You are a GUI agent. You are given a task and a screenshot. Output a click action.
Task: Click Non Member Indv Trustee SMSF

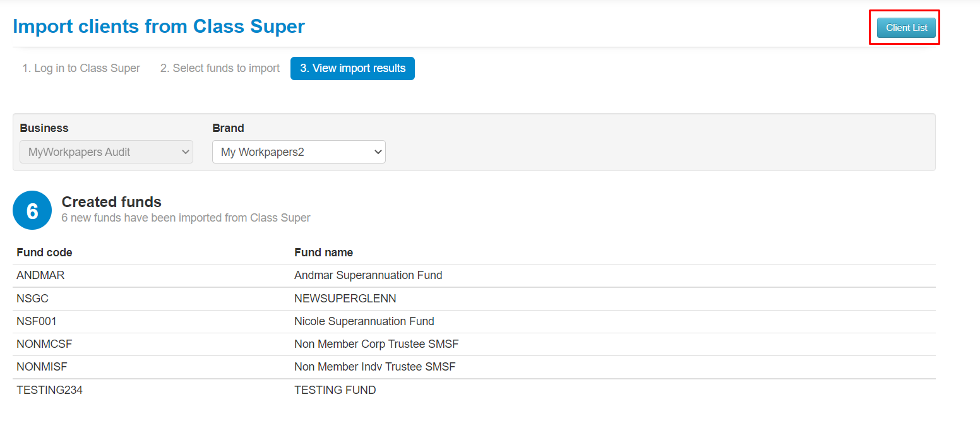(x=375, y=367)
